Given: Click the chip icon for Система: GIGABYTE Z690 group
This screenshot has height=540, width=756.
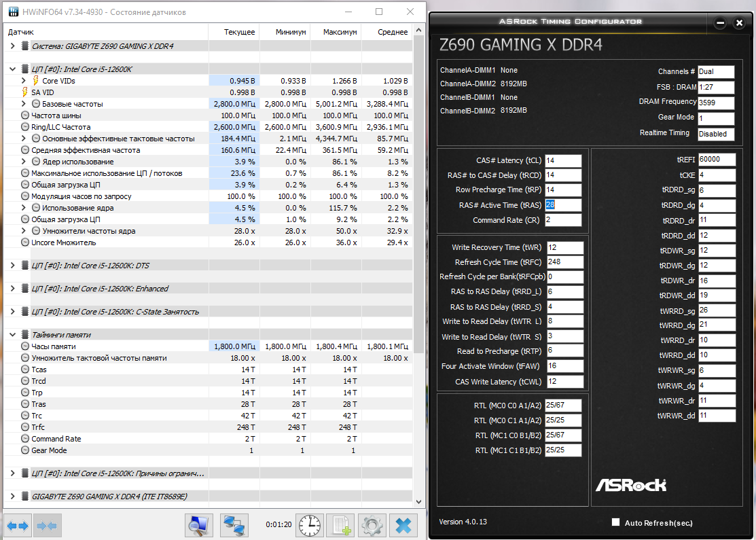Looking at the screenshot, I should pyautogui.click(x=25, y=46).
